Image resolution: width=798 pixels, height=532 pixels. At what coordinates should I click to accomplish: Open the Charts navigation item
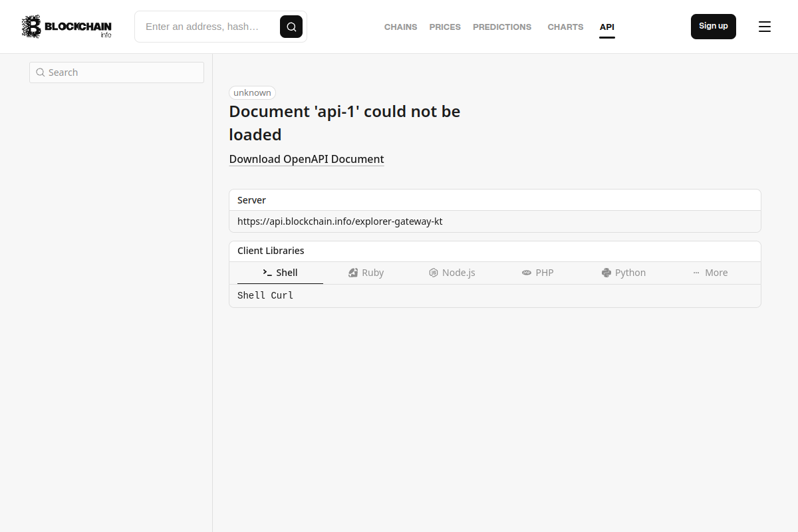(566, 27)
